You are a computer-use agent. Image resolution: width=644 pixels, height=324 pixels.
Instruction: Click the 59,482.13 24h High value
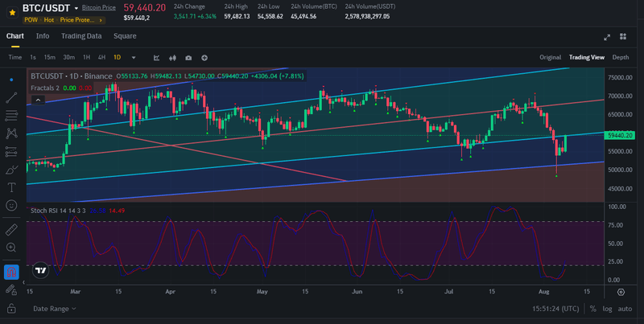click(237, 16)
